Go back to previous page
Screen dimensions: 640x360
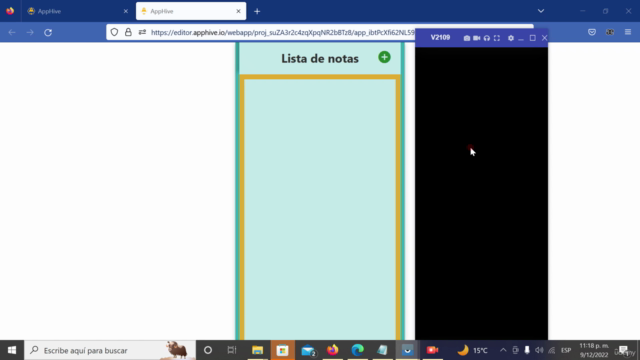coord(12,32)
